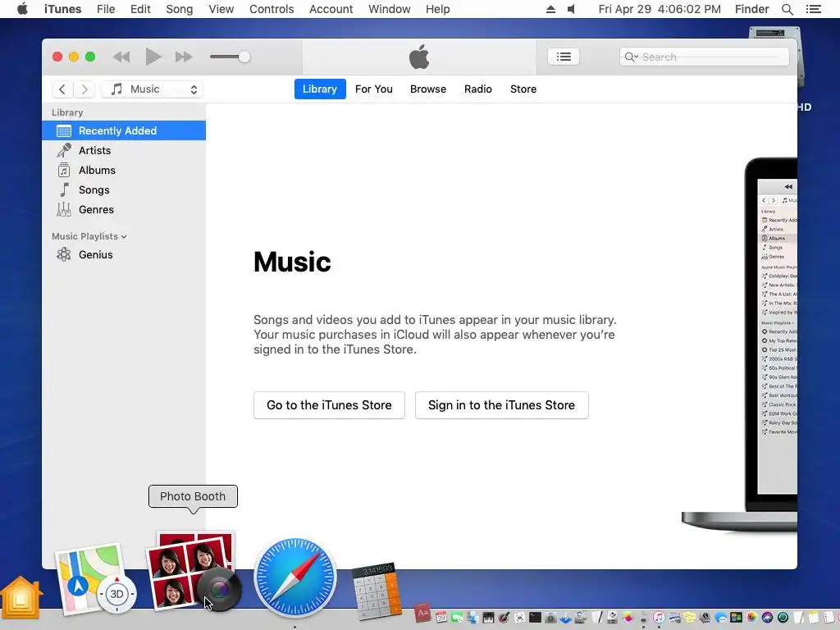Select Songs in the sidebar

click(x=124, y=190)
